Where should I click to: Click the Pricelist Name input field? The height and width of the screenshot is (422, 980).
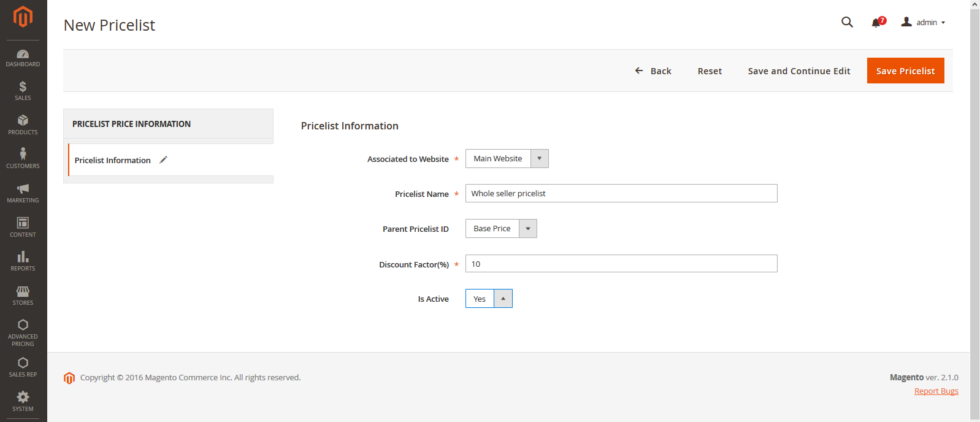point(621,193)
